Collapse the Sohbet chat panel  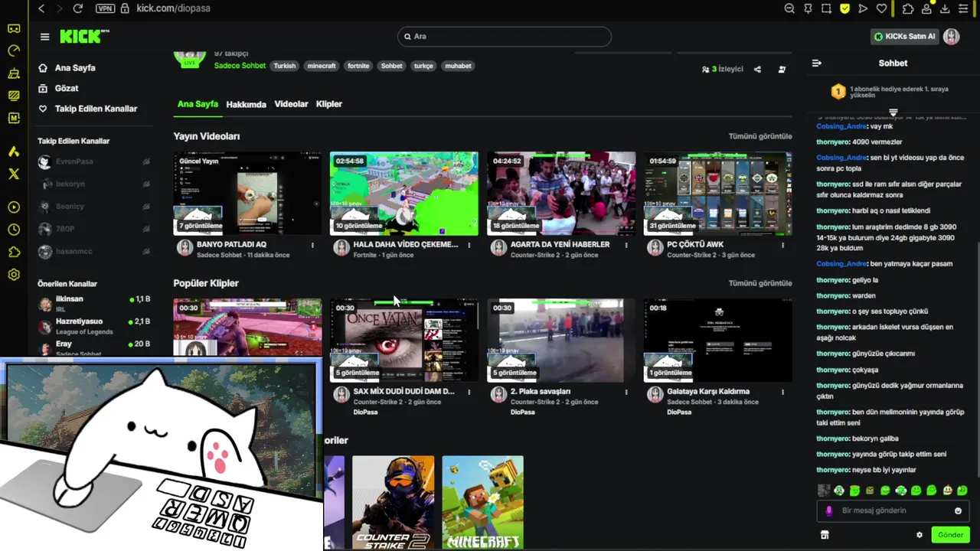pyautogui.click(x=817, y=64)
